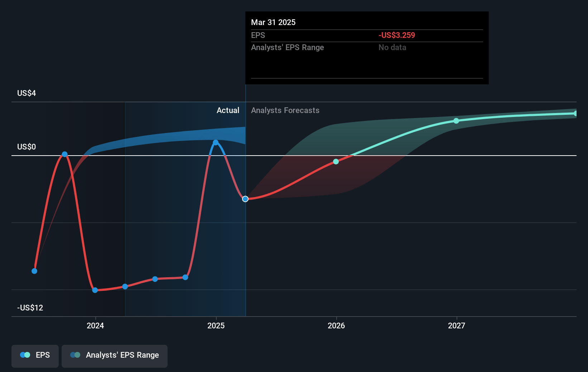Click the 2024 x-axis label

tap(95, 325)
